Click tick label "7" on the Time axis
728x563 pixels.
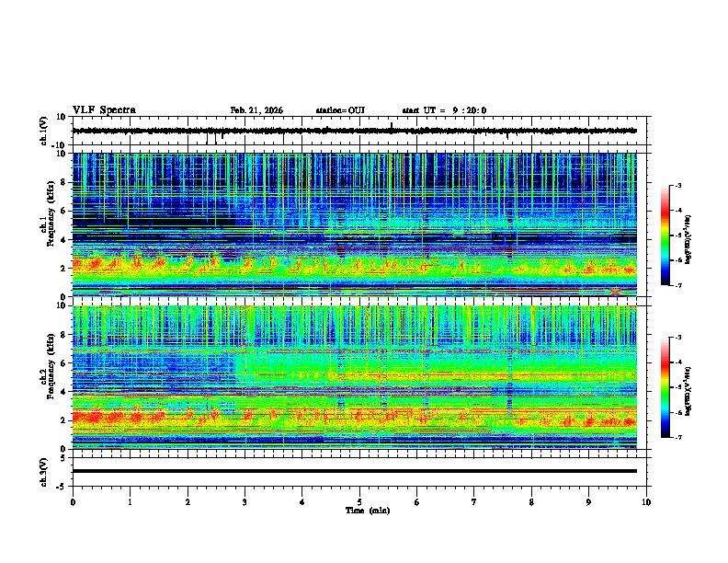tap(474, 502)
